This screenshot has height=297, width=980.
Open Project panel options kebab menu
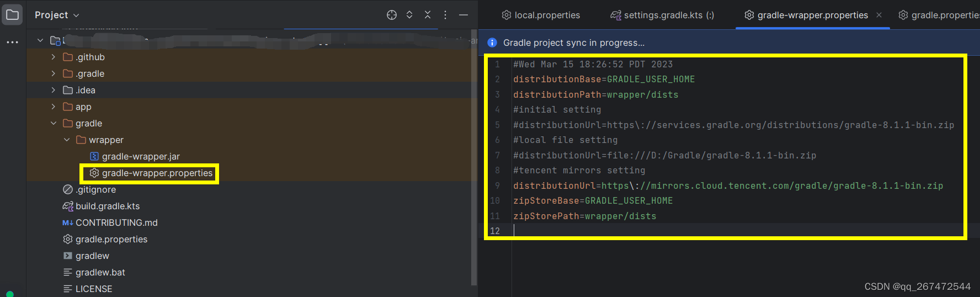point(445,15)
